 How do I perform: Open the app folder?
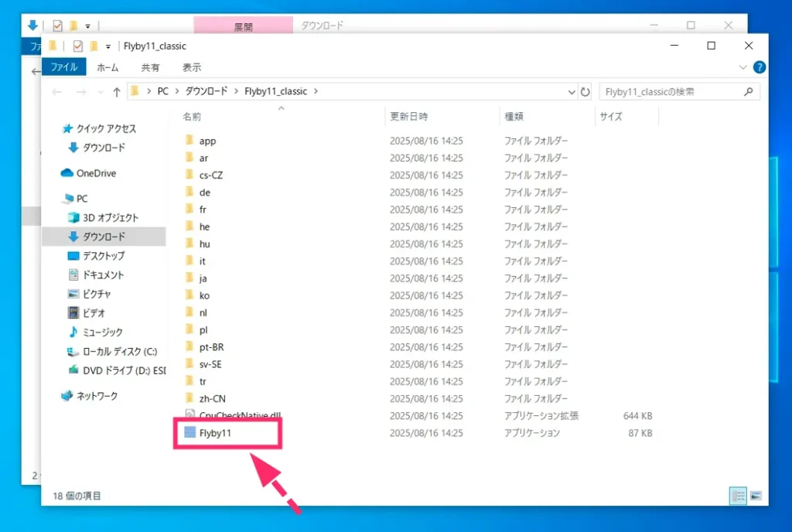click(x=207, y=141)
